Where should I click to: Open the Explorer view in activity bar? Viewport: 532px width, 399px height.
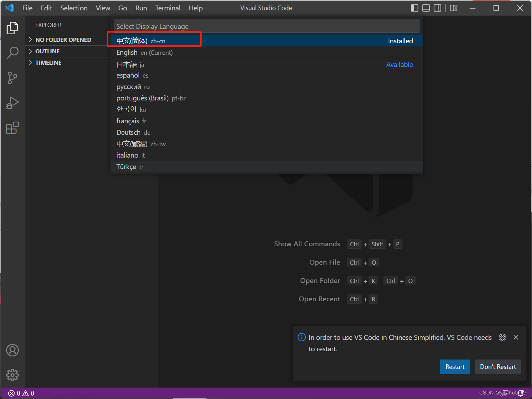click(x=12, y=28)
